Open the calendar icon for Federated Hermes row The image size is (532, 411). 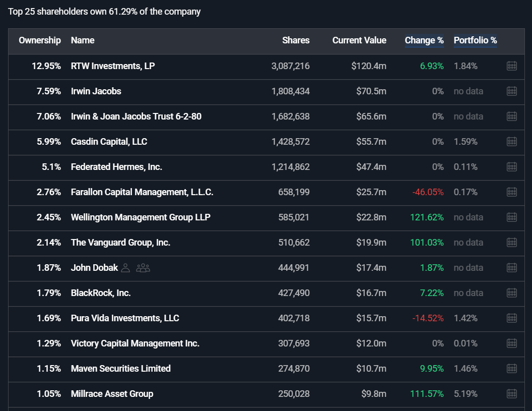coord(512,167)
